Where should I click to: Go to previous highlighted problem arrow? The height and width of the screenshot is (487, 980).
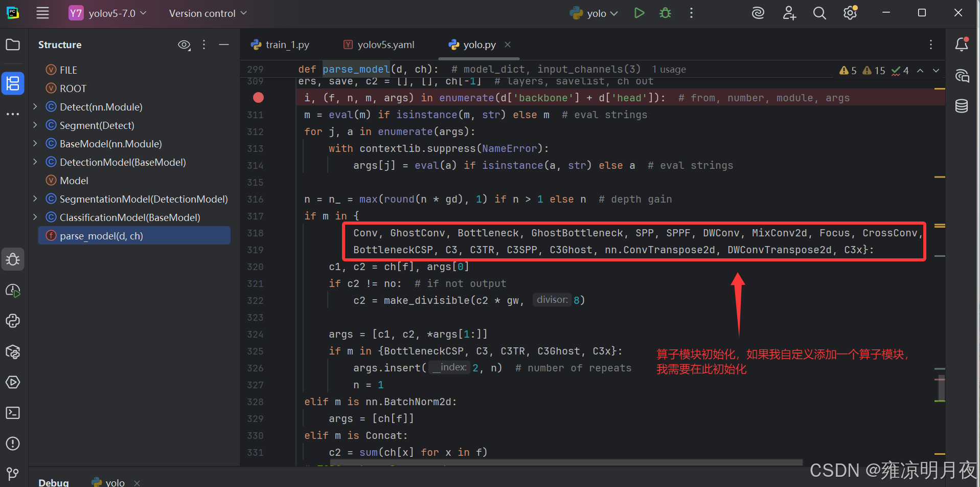tap(920, 71)
